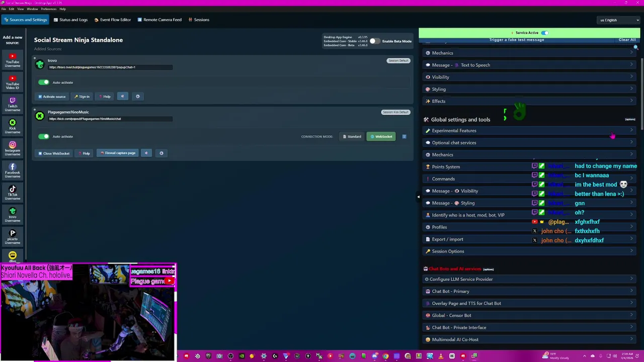Viewport: 644px width, 362px height.
Task: Open the File menu
Action: click(x=4, y=9)
